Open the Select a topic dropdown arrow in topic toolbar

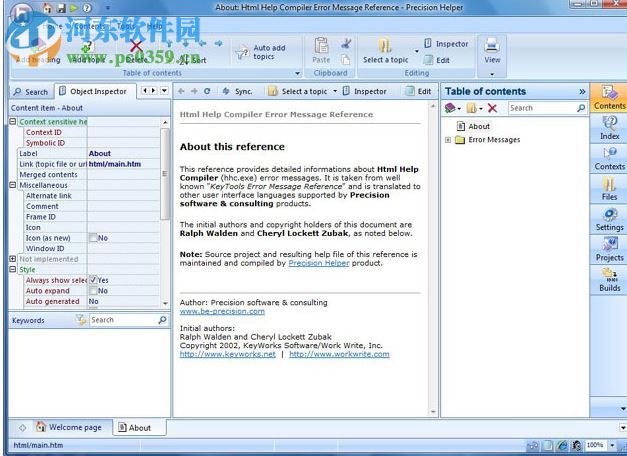pos(335,91)
